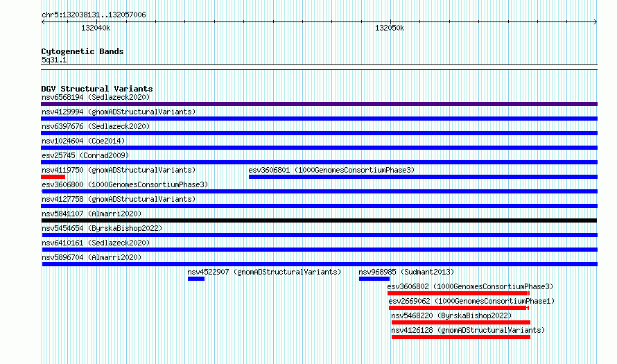
Task: Open nsv5896704 (Almarri2020) variant label
Action: pos(92,257)
